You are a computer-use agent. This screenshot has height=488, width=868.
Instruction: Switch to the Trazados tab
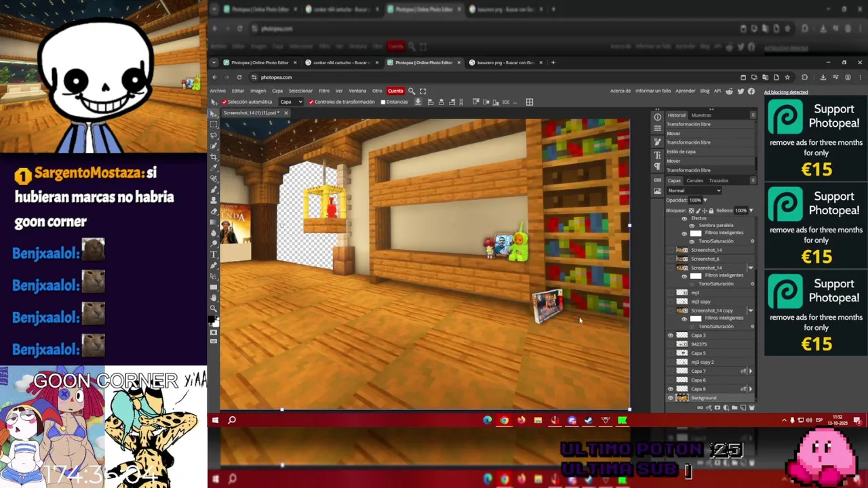[719, 180]
